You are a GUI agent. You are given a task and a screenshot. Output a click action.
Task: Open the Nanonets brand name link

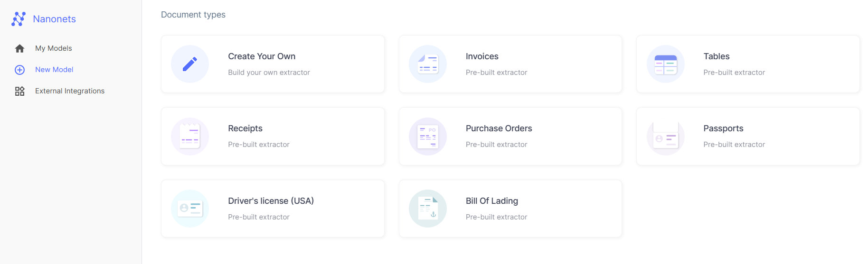pyautogui.click(x=55, y=19)
